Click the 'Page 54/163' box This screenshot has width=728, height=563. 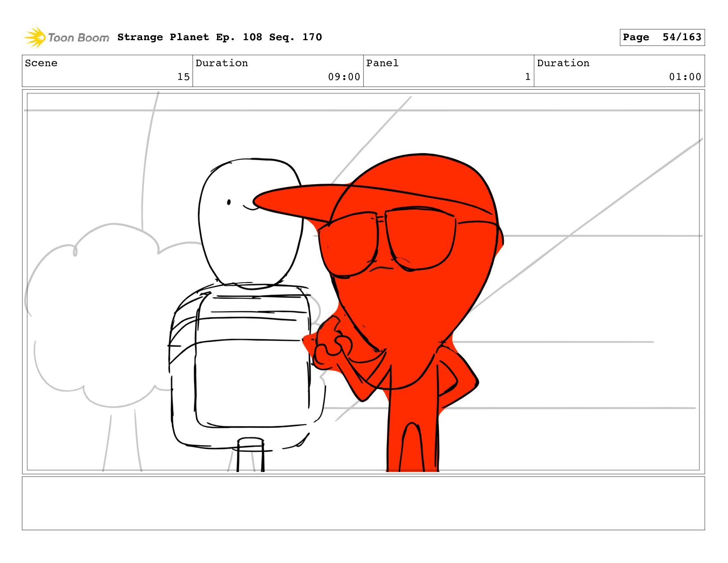[x=662, y=37]
